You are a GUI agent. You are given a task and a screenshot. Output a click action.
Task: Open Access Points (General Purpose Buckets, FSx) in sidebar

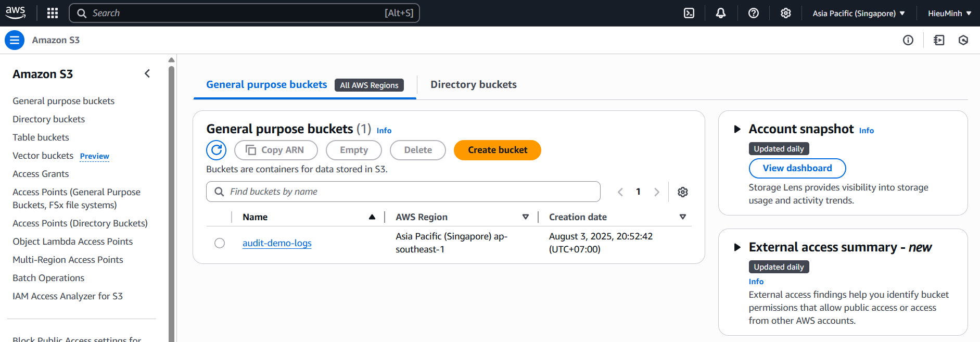tap(77, 198)
